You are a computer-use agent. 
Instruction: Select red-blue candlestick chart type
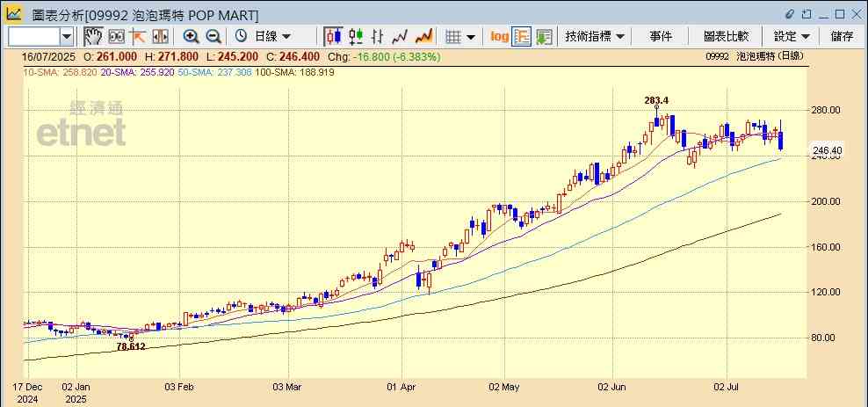coord(333,37)
